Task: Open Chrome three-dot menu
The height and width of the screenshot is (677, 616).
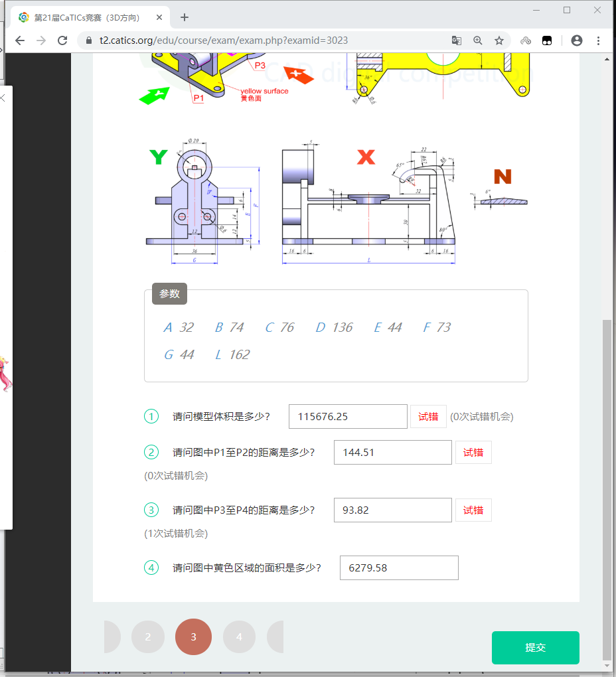Action: pyautogui.click(x=599, y=40)
